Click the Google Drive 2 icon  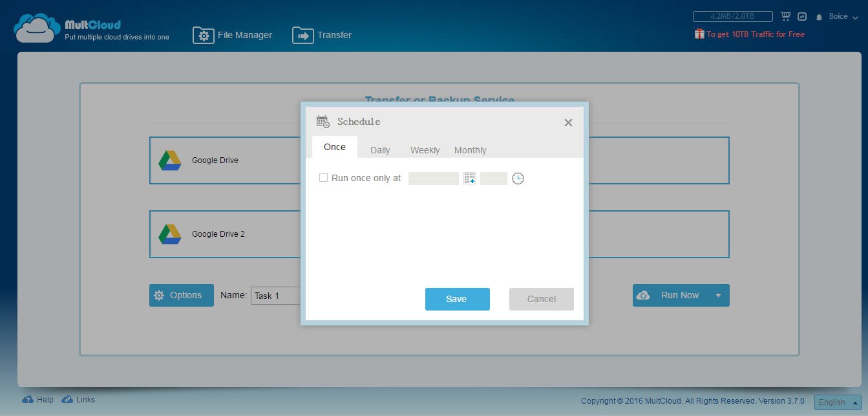170,234
